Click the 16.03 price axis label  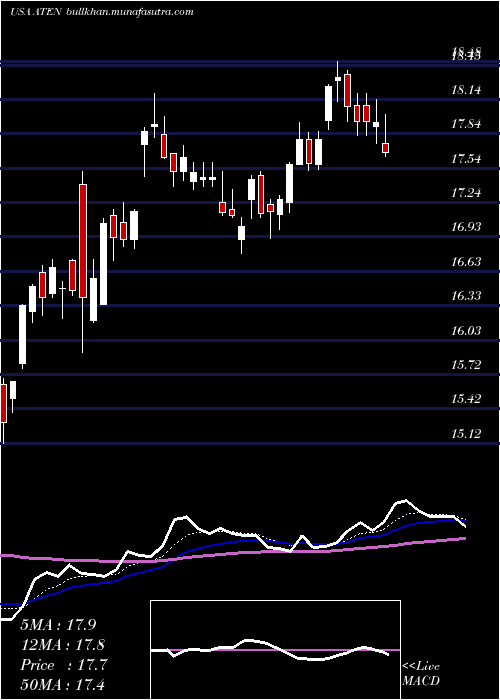click(466, 330)
